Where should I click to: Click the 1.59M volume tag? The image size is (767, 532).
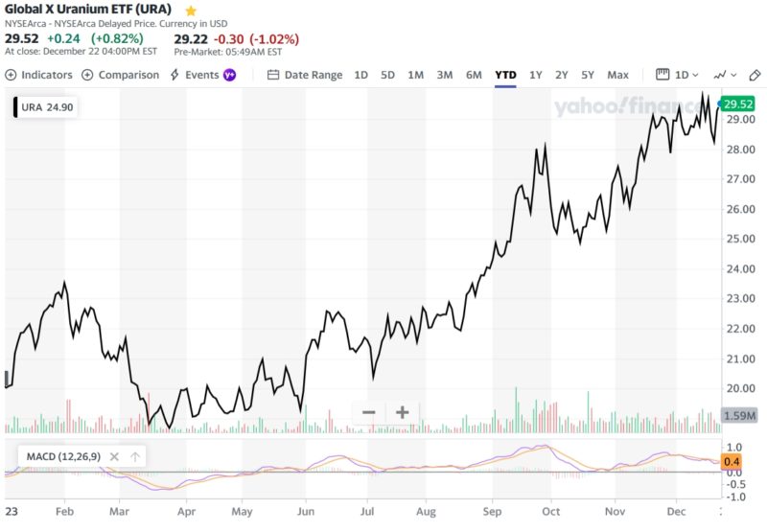(739, 416)
